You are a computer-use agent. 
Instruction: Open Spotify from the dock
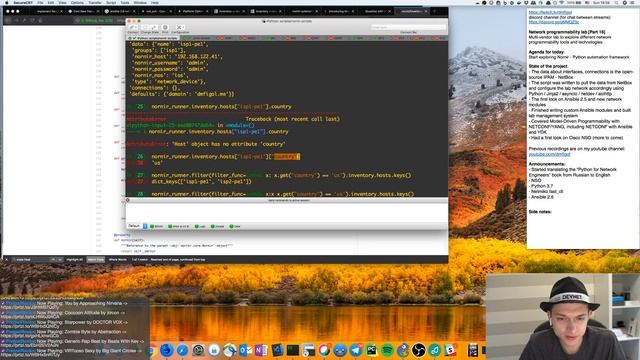pyautogui.click(x=387, y=350)
